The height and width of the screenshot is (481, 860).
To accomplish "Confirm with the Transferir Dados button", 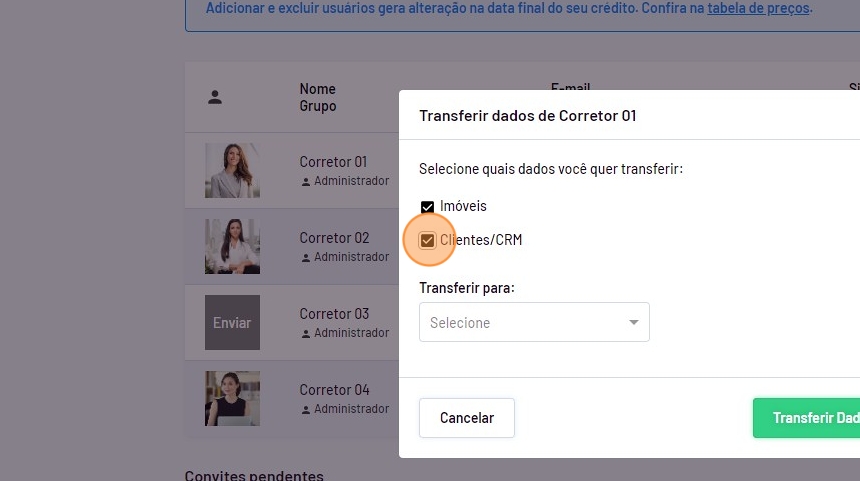I will [x=810, y=418].
